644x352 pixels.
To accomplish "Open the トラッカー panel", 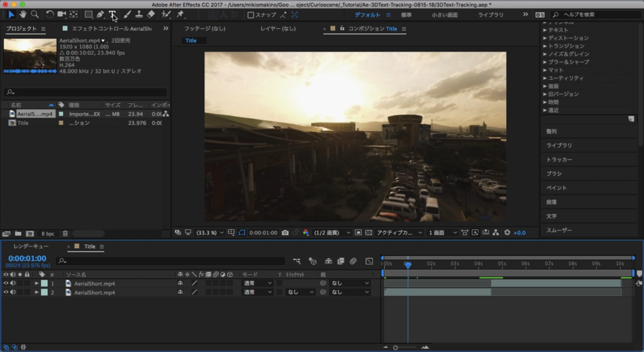I will pos(559,160).
